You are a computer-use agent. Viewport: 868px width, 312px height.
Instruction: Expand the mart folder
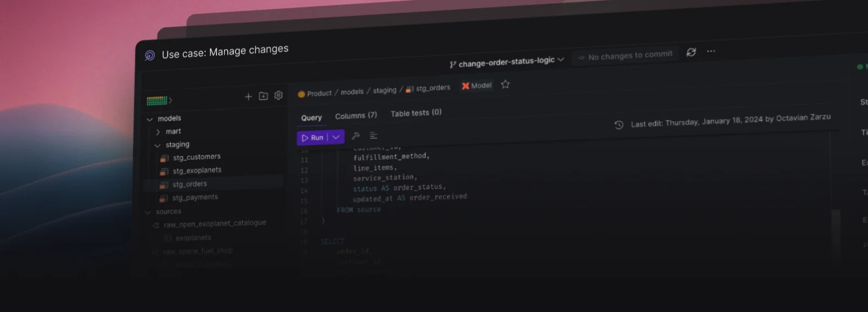(158, 132)
